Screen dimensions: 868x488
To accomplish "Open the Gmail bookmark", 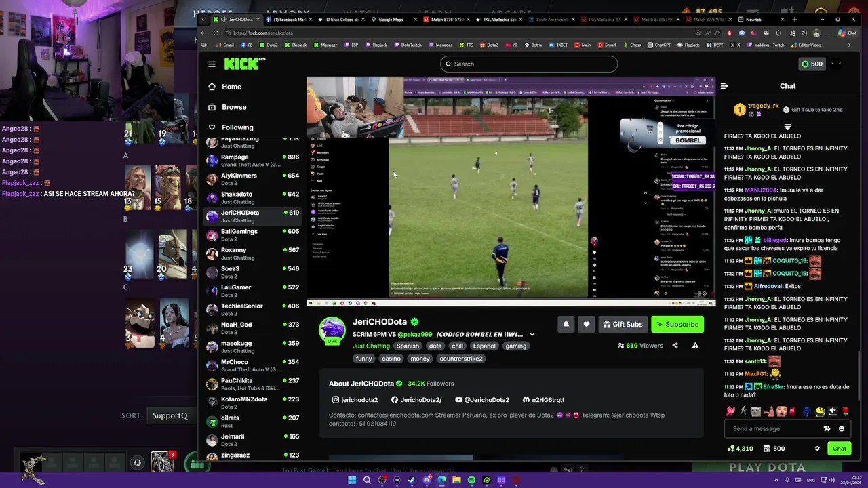I will pyautogui.click(x=224, y=45).
